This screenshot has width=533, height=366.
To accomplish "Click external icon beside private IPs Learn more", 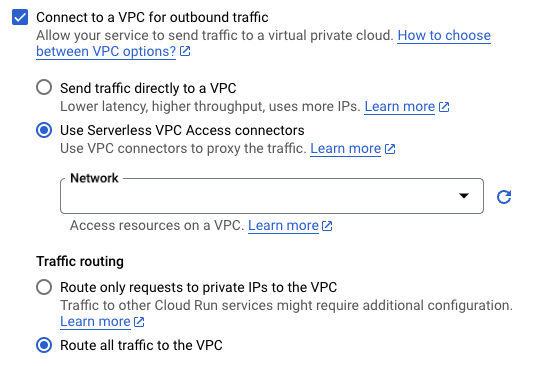I will 139,321.
